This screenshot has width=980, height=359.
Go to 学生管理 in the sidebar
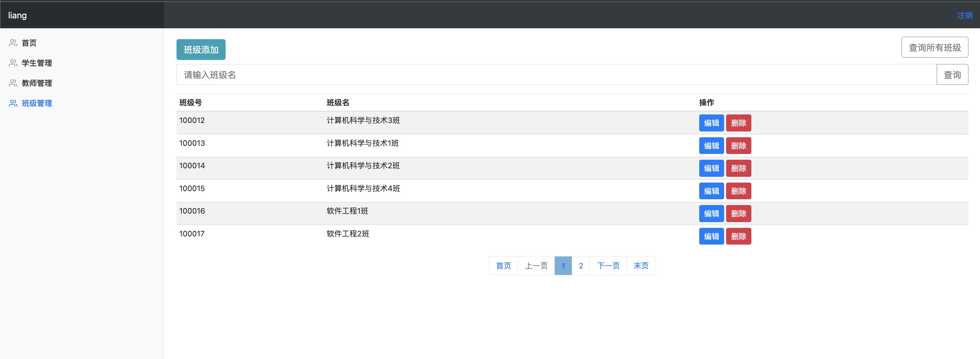pyautogui.click(x=36, y=63)
